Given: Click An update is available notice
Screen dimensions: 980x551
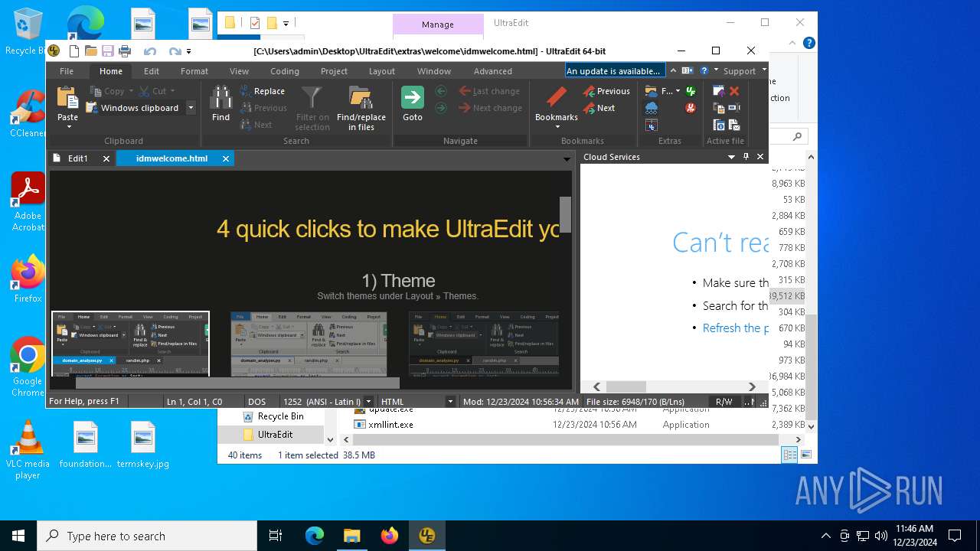Looking at the screenshot, I should tap(615, 70).
